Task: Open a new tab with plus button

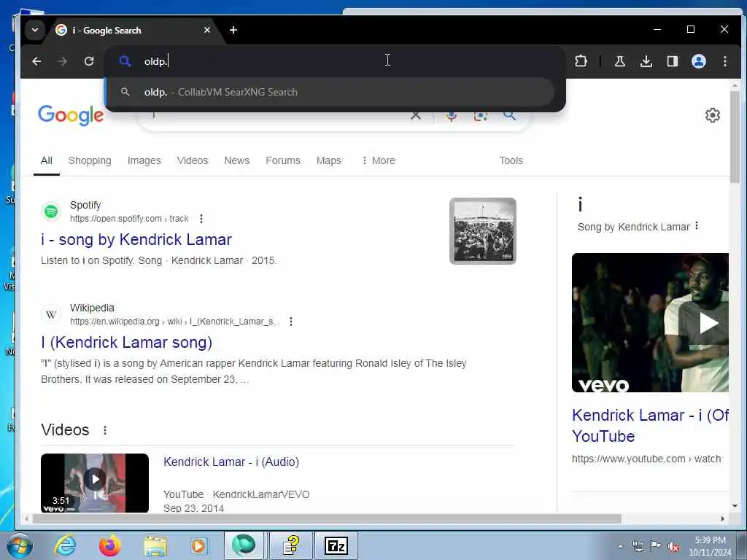Action: 233,30
